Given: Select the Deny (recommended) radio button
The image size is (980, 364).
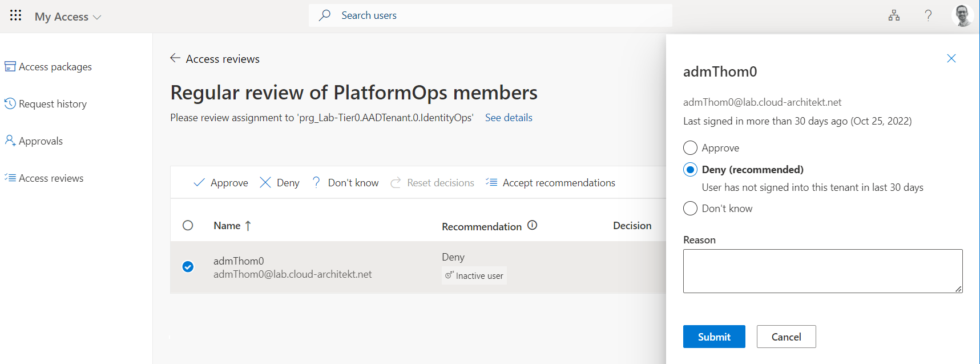Looking at the screenshot, I should 690,170.
